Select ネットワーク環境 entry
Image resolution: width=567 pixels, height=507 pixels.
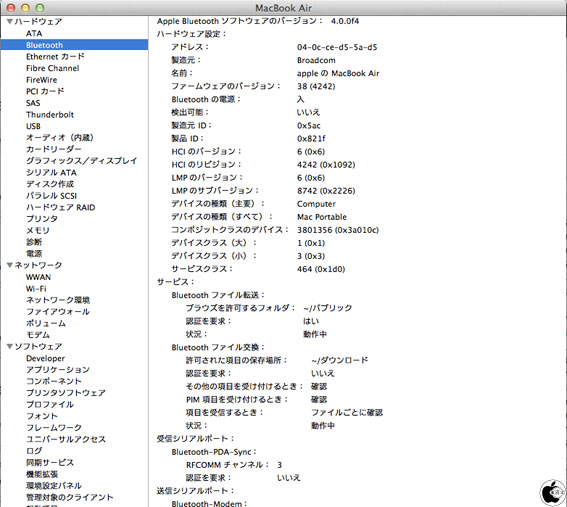pos(58,300)
